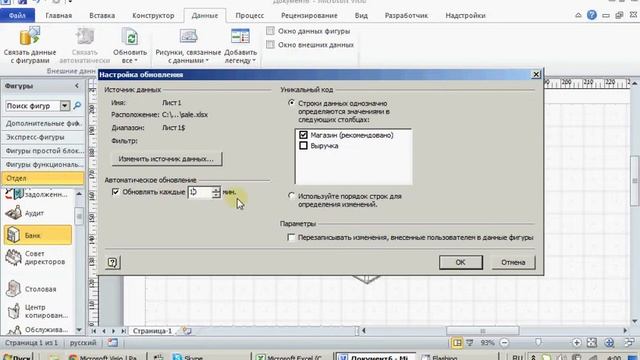Click the refresh interval minutes input field
The image size is (640, 360).
(200, 192)
